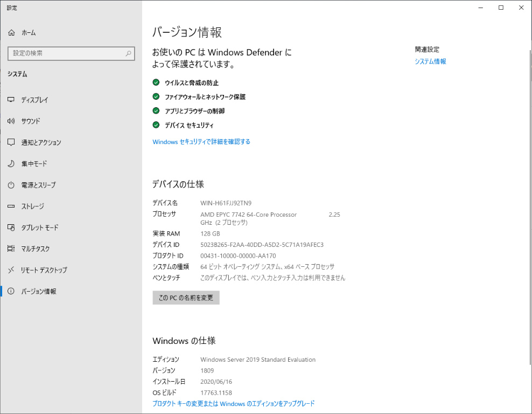Open リモート デスクトップ settings

pos(71,270)
